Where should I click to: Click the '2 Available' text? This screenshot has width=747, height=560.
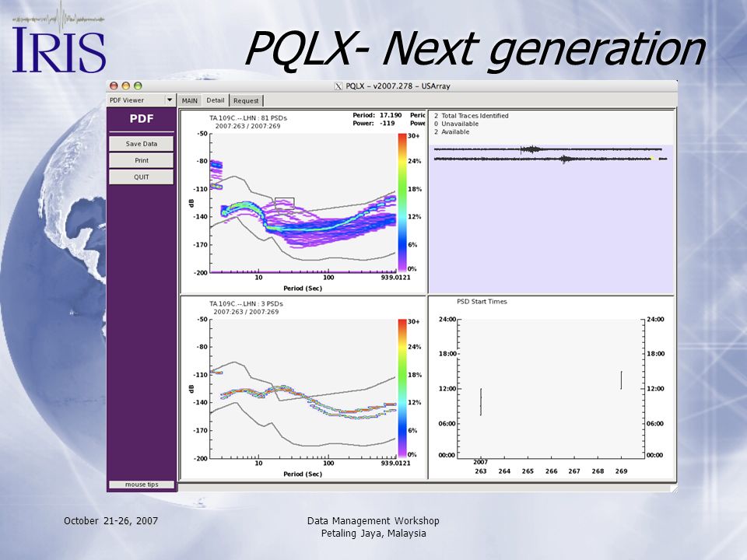[x=451, y=132]
